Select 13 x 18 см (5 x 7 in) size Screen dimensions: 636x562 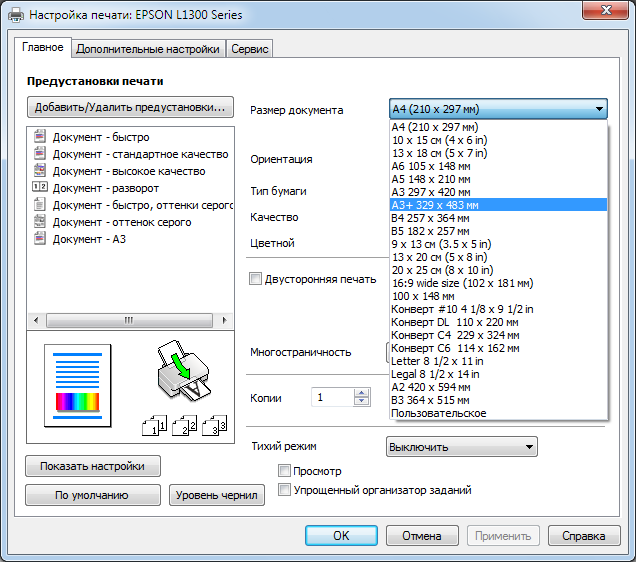pos(498,153)
